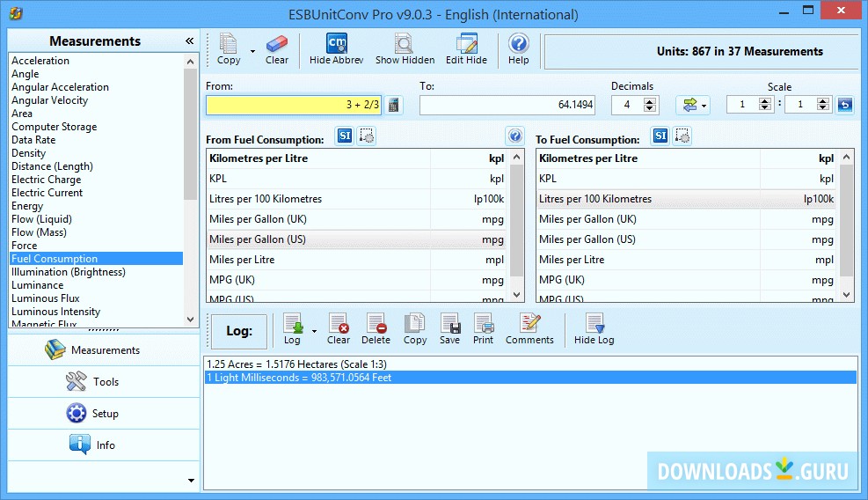Screen dimensions: 868x500
Task: Select Fuel Consumption measurement
Action: tap(97, 259)
